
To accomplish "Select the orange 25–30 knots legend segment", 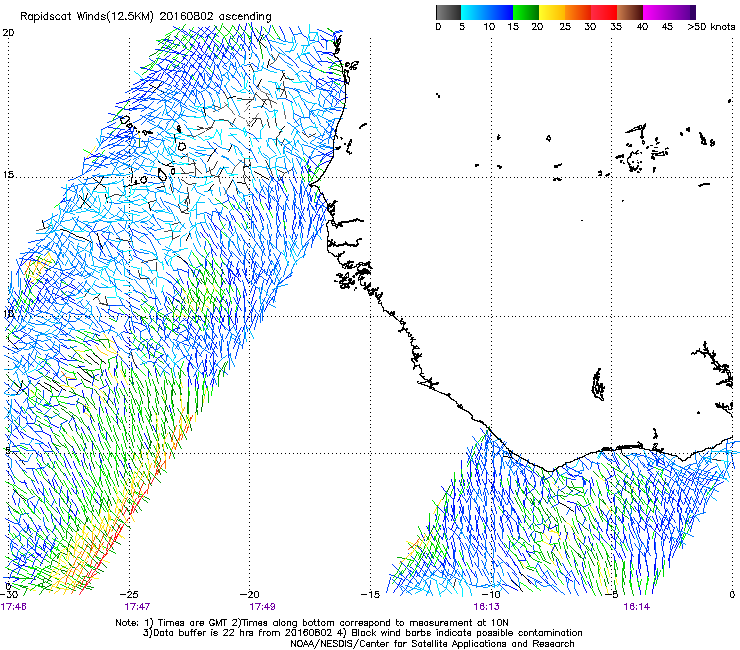I will 578,12.
